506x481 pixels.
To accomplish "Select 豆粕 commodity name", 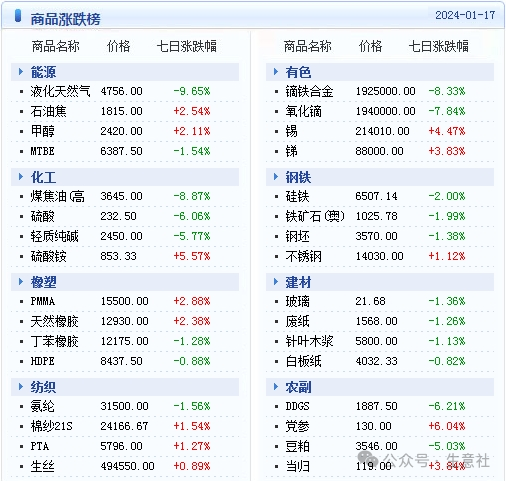I will pos(297,446).
